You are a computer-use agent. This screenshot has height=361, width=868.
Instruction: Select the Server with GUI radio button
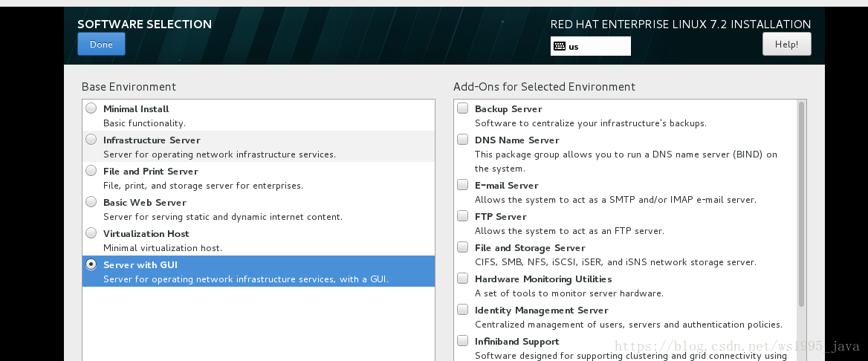91,264
